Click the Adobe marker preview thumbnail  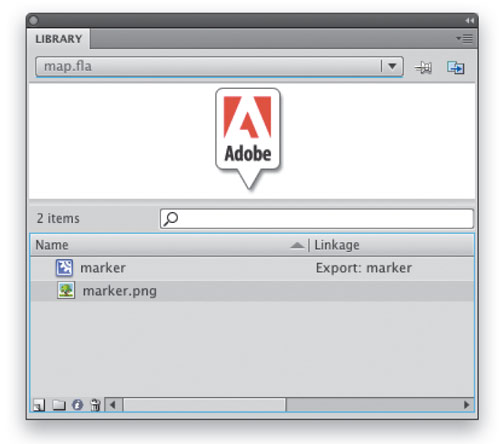coord(248,139)
